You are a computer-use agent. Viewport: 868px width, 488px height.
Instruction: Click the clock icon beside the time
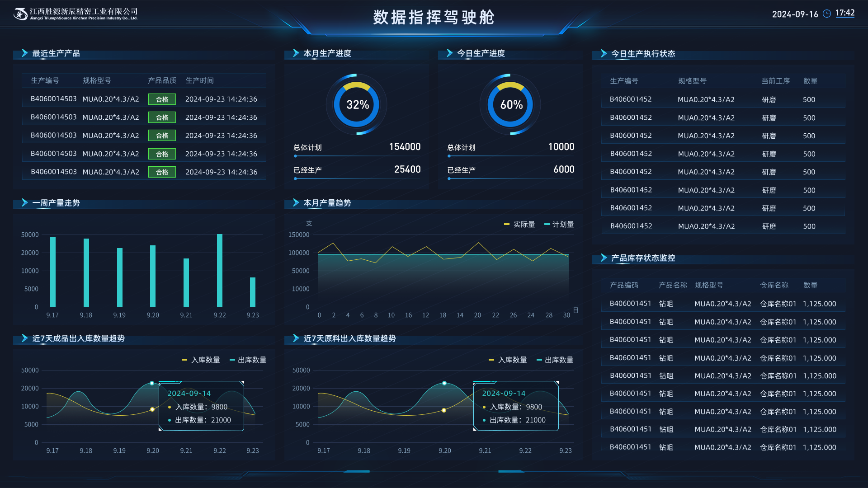click(x=827, y=14)
